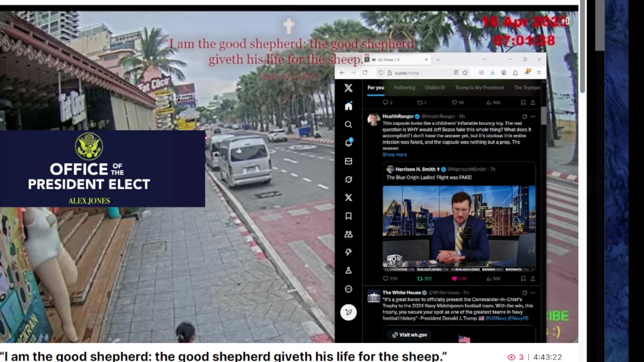Open the shield tracking protection icon
644x362 pixels.
click(380, 72)
